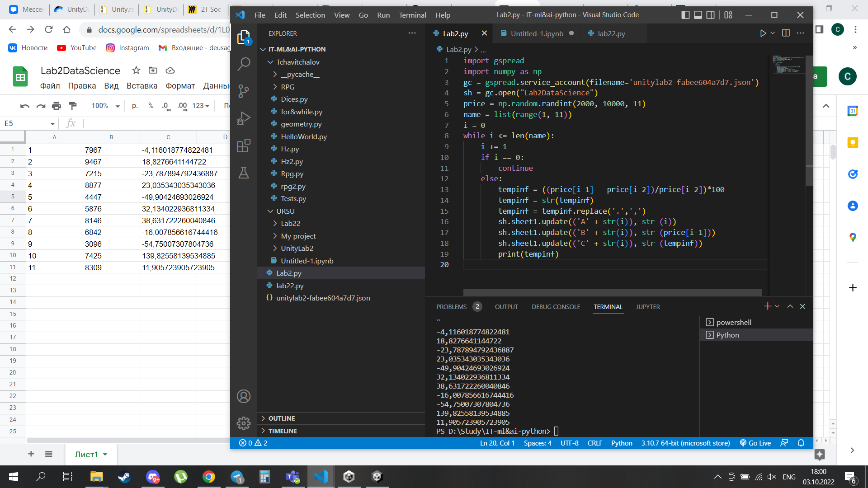
Task: Open the new terminal launch profile dropdown
Action: point(777,306)
